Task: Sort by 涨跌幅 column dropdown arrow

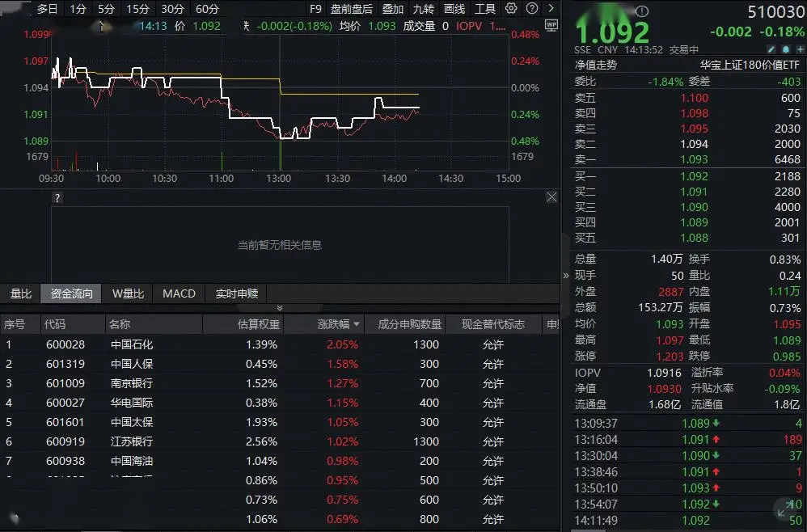Action: (357, 324)
